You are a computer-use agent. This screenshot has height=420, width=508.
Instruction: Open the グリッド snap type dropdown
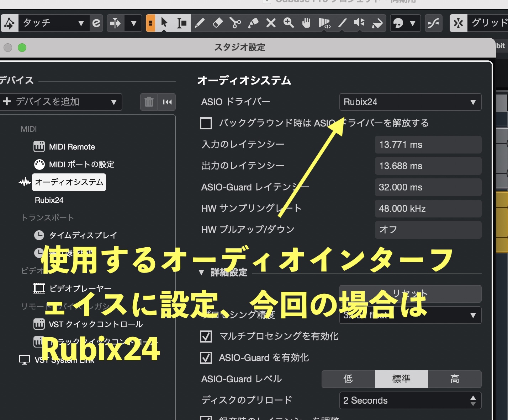coord(488,23)
